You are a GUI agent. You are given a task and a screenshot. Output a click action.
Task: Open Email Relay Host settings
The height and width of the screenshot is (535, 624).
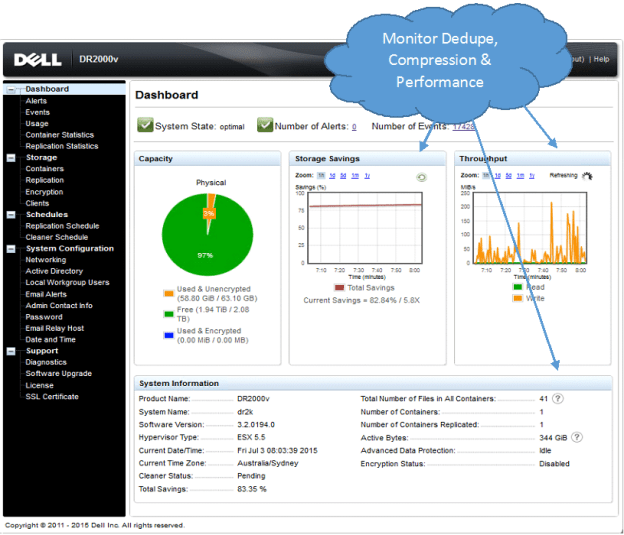tap(55, 328)
